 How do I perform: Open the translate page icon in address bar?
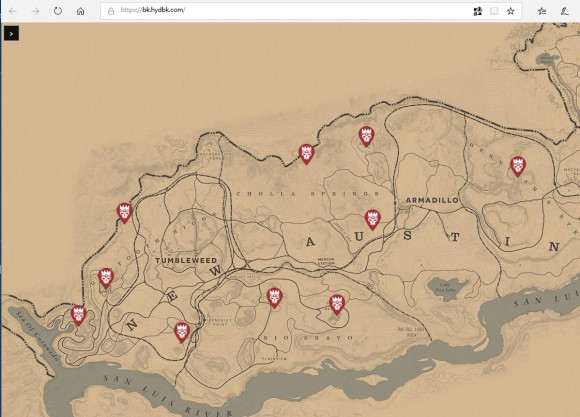tap(478, 11)
